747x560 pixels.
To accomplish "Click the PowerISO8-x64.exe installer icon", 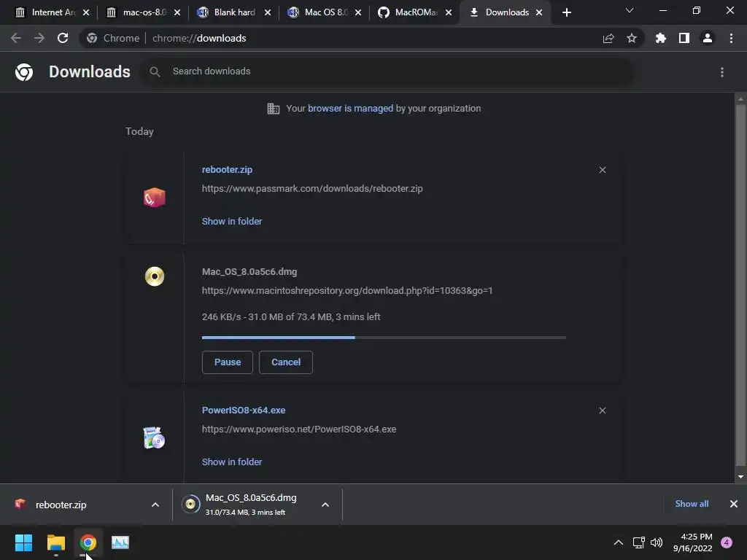I will (x=154, y=437).
